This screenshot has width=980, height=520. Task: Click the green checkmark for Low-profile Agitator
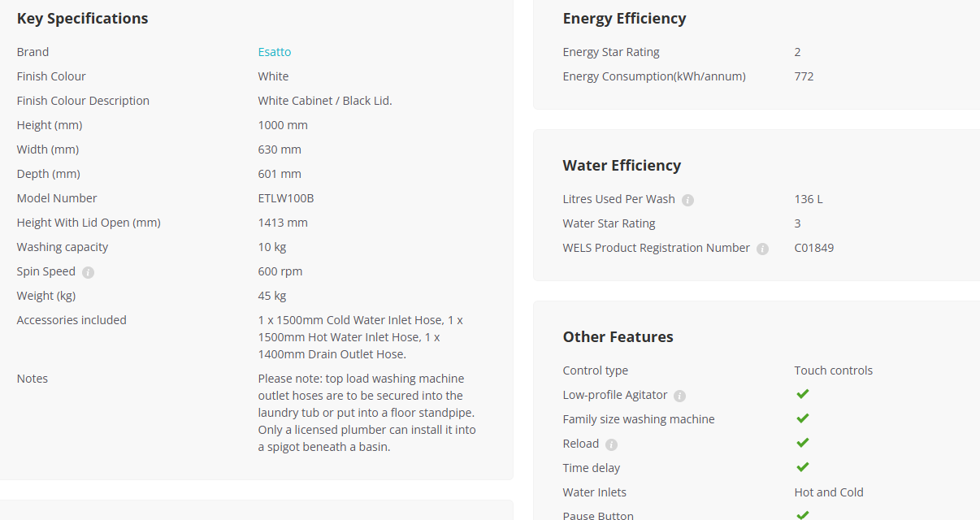(x=802, y=394)
